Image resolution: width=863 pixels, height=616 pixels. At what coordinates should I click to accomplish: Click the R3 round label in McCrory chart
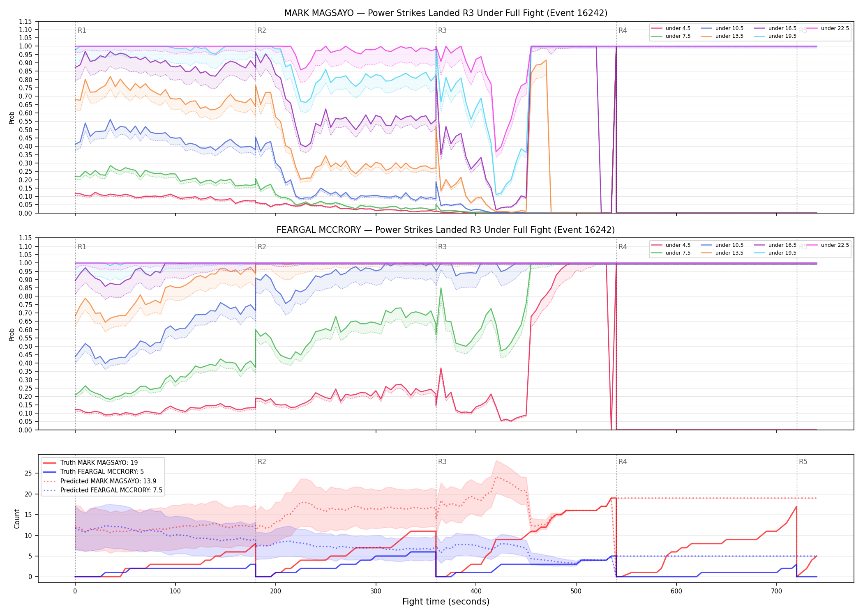pos(442,247)
